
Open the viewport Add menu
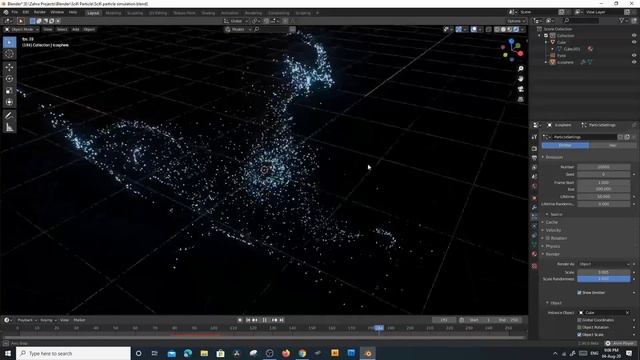76,29
